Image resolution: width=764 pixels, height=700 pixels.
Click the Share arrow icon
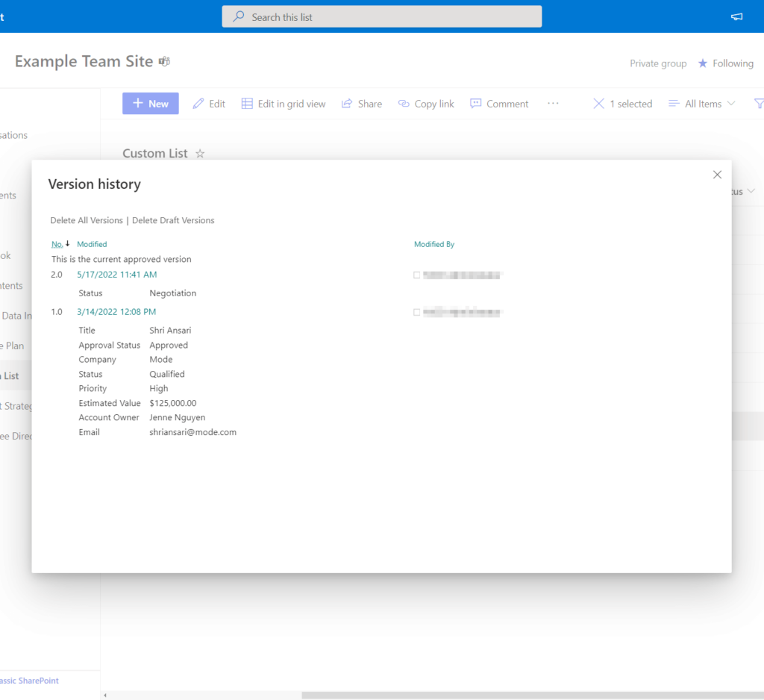pos(346,103)
